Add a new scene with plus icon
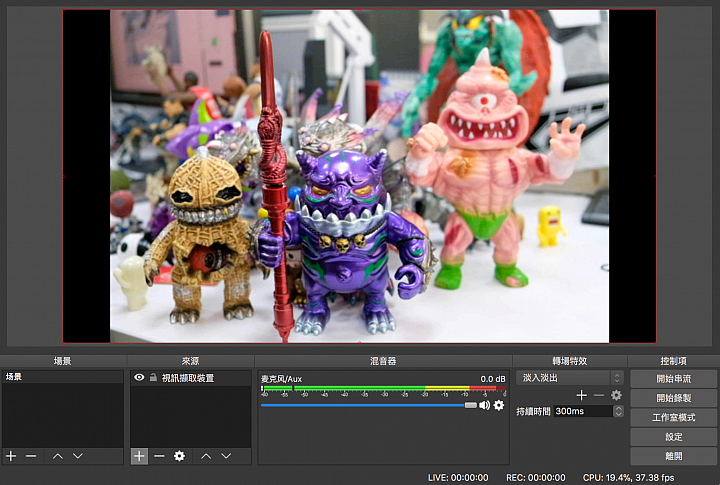Viewport: 720px width, 485px height. point(11,456)
